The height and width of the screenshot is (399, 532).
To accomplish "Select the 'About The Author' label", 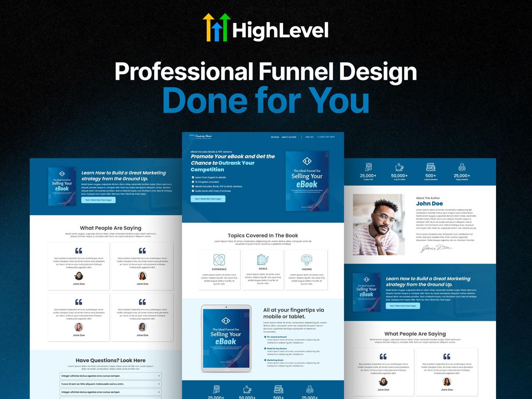I will click(428, 198).
